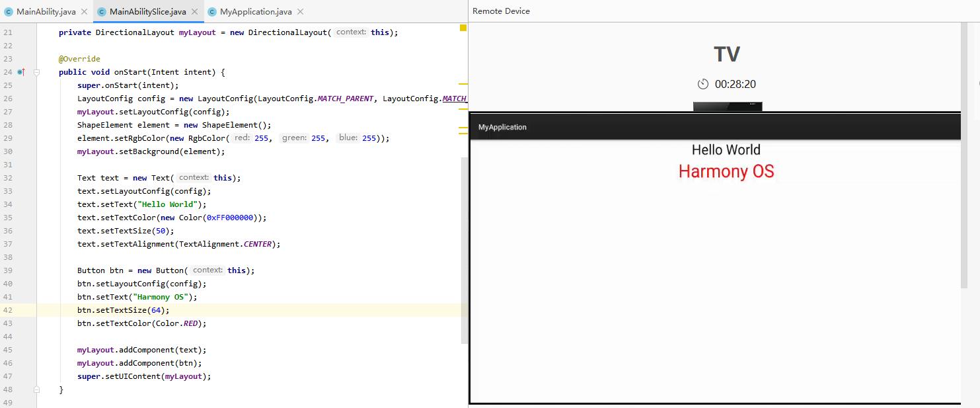Screen dimensions: 980x408
Task: Click the class icon on MyApplication.java tab
Action: (212, 11)
